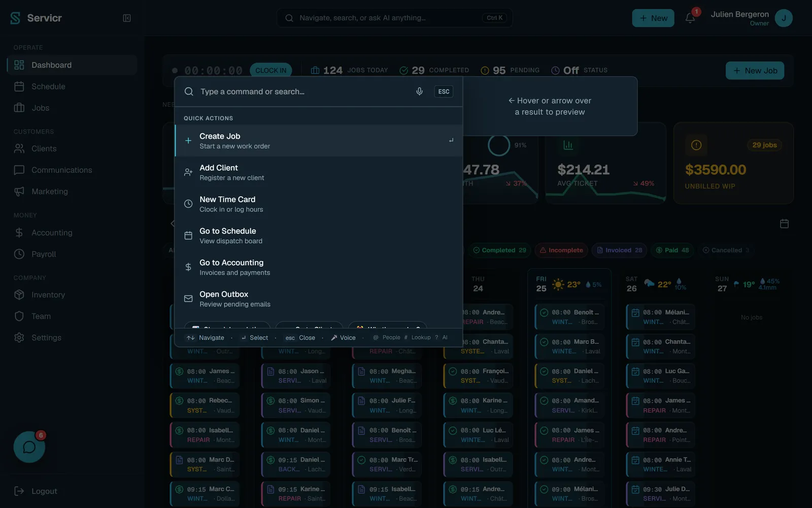Click the 29 jobs badge
The width and height of the screenshot is (812, 508).
tap(764, 145)
